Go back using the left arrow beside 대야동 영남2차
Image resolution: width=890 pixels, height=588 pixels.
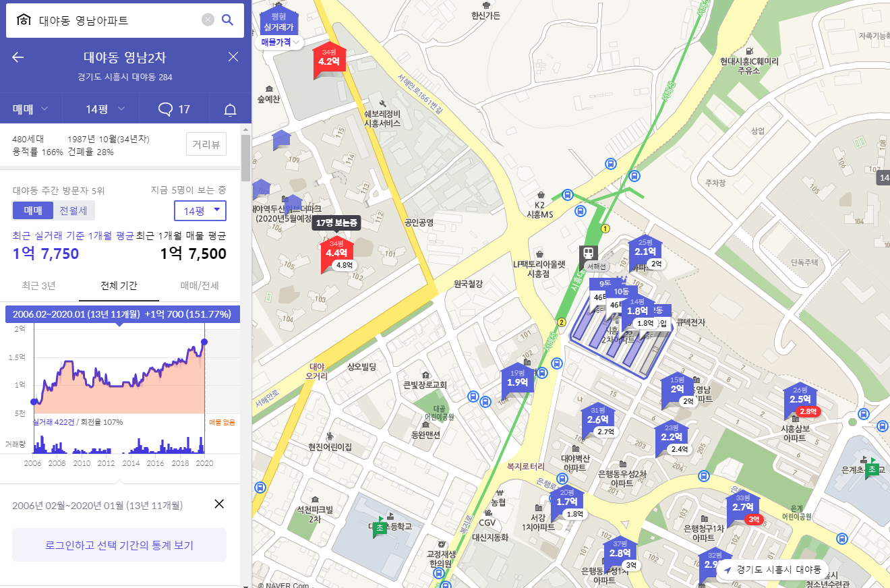18,57
